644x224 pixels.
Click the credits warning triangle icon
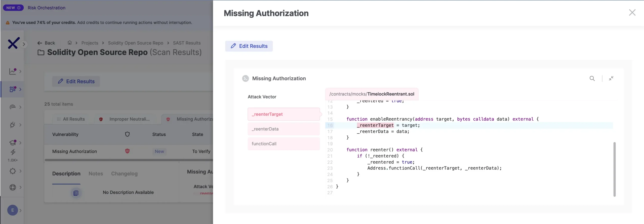(8, 23)
